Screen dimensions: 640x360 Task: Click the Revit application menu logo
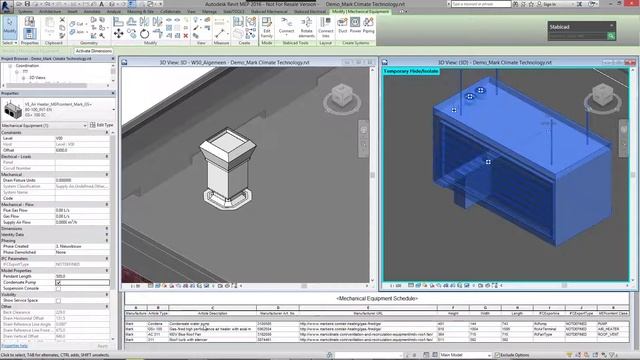click(x=6, y=6)
